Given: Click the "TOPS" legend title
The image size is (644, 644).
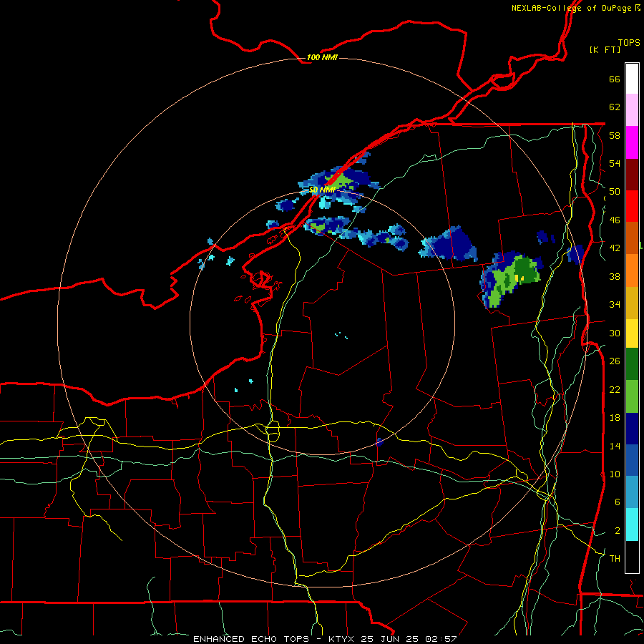Looking at the screenshot, I should pyautogui.click(x=629, y=43).
